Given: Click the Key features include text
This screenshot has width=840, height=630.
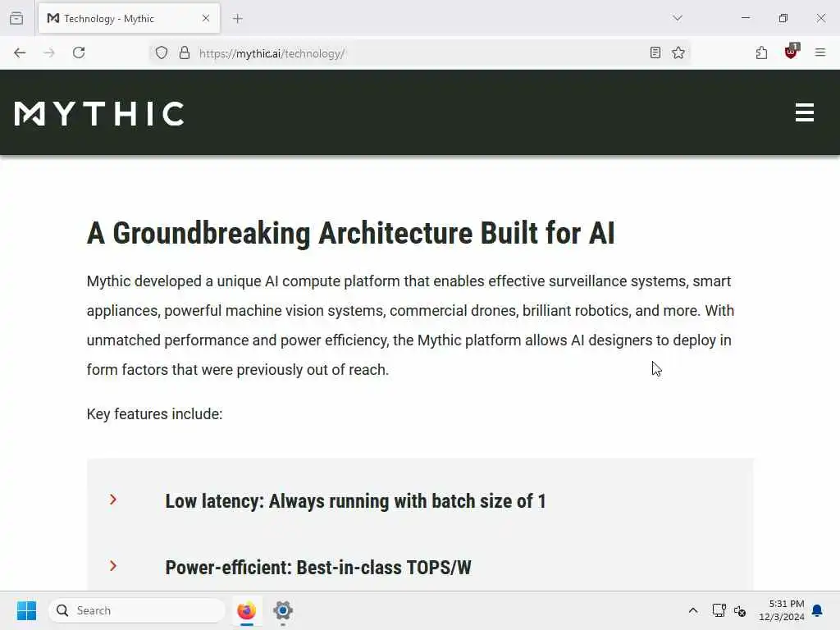Looking at the screenshot, I should [x=154, y=414].
